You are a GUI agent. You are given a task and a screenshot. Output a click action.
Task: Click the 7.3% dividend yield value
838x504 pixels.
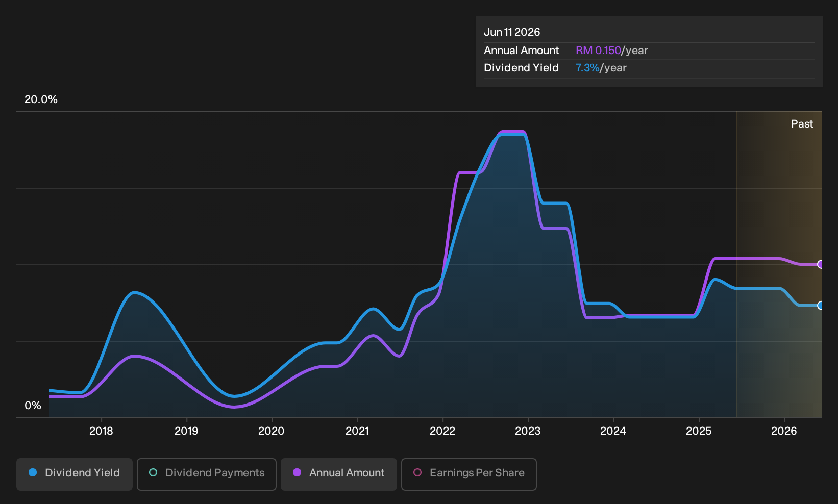(x=587, y=68)
